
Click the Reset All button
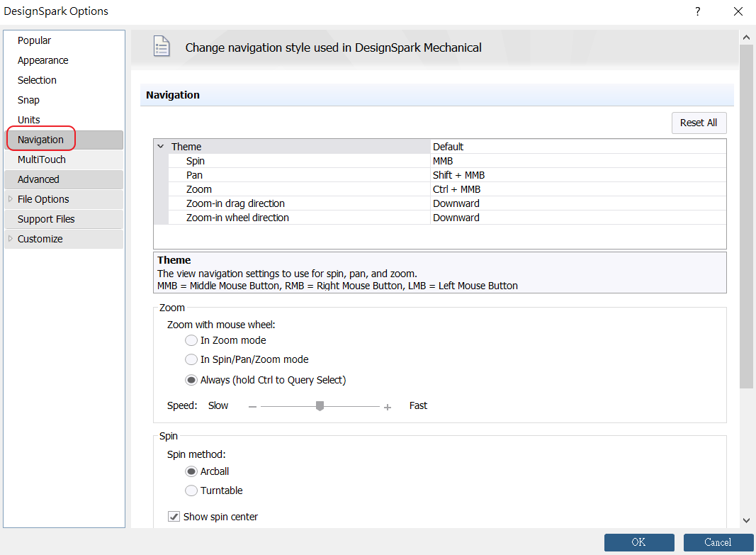[699, 123]
